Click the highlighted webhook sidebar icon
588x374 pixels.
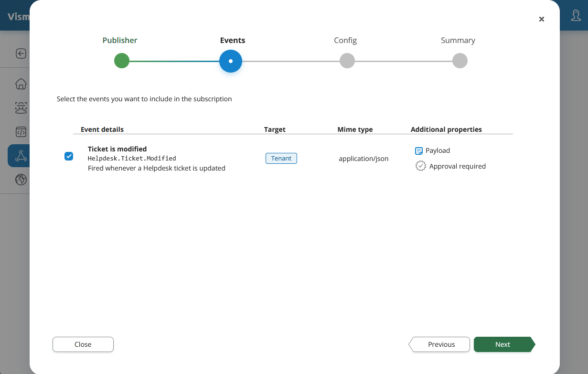click(21, 156)
